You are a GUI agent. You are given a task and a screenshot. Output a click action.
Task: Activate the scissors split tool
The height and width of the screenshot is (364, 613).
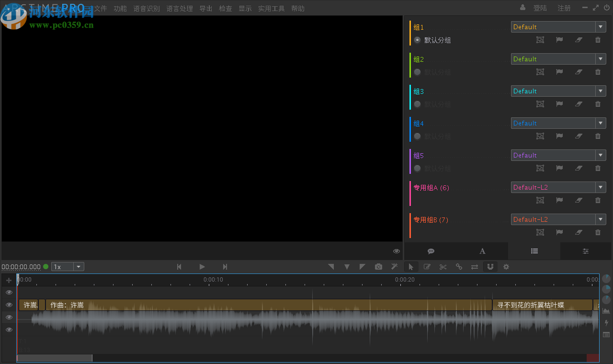click(x=443, y=267)
